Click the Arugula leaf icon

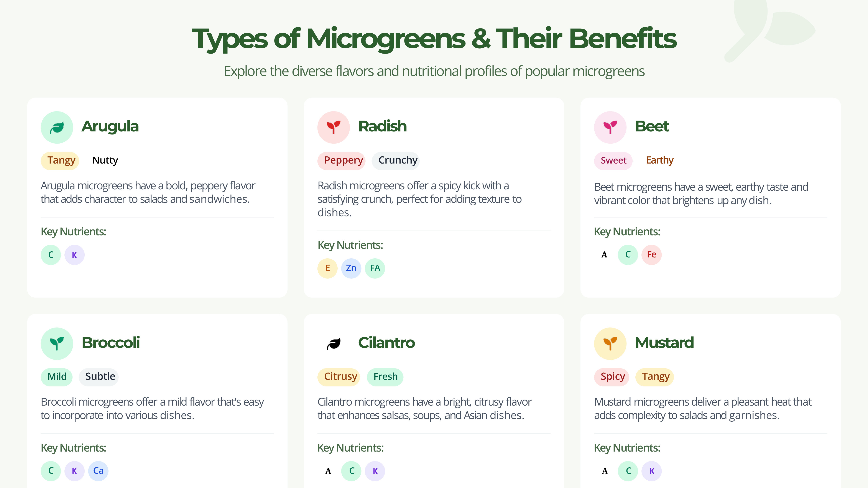[57, 127]
